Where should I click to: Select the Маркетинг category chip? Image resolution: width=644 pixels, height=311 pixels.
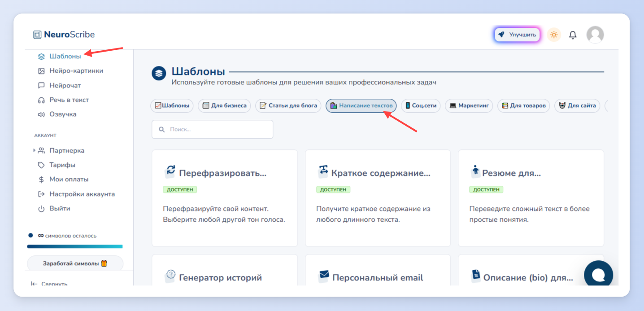tap(469, 106)
